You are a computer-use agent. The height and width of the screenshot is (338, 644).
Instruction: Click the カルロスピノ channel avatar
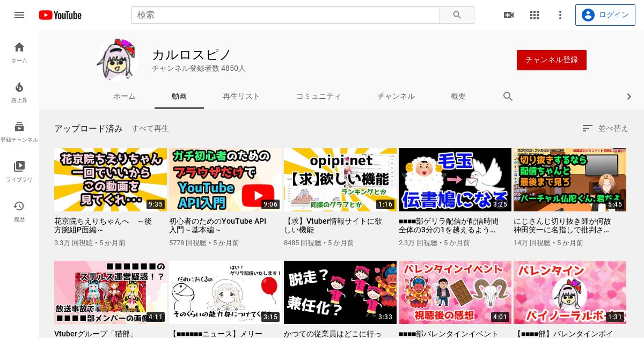[118, 60]
